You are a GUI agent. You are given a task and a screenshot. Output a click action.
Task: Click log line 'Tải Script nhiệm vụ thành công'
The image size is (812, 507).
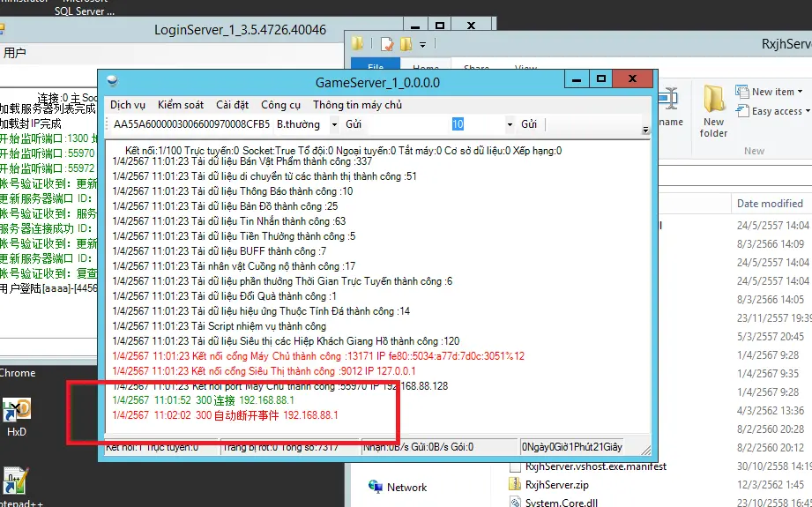[x=219, y=326]
